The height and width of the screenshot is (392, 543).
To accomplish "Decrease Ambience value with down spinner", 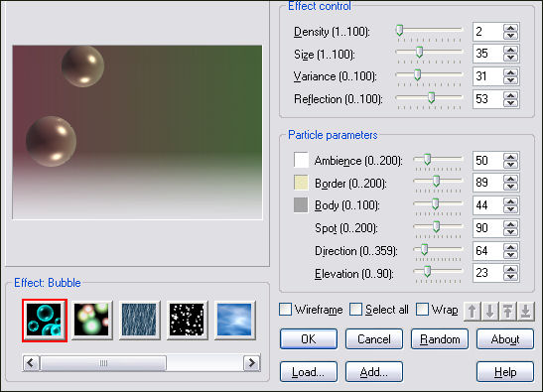I will (x=511, y=165).
